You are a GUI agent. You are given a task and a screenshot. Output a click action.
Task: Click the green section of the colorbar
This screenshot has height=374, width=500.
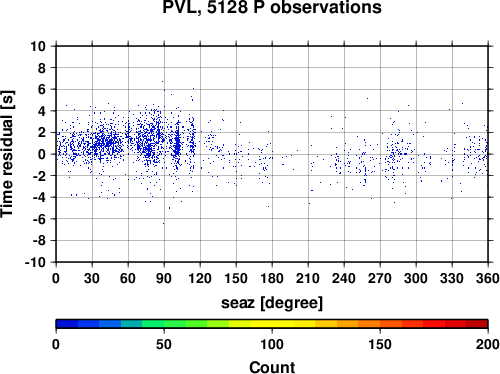click(x=174, y=324)
